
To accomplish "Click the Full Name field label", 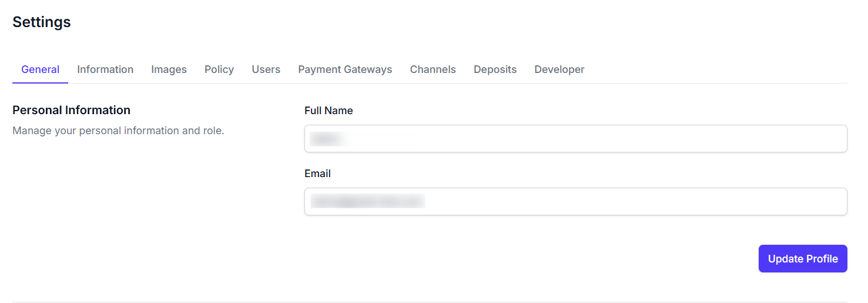I will (x=329, y=111).
